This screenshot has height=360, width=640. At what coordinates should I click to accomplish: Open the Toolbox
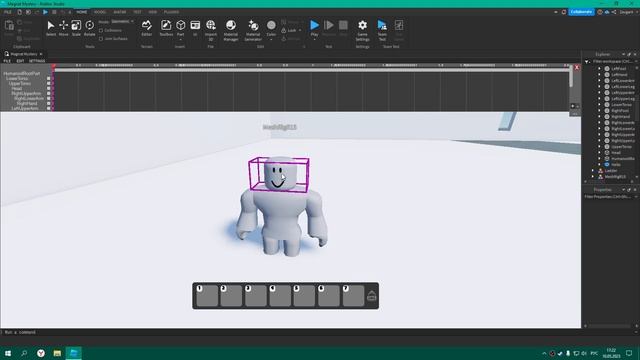click(166, 28)
